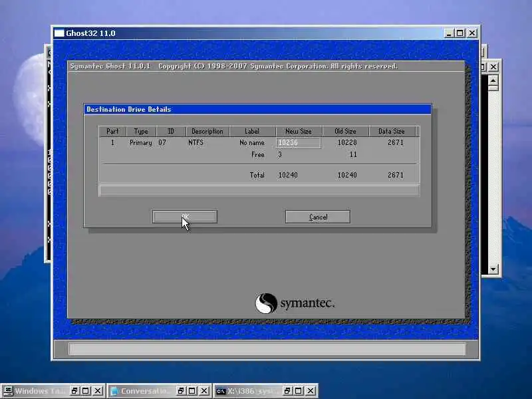Select the Primary type cell
The width and height of the screenshot is (532, 399).
[141, 143]
